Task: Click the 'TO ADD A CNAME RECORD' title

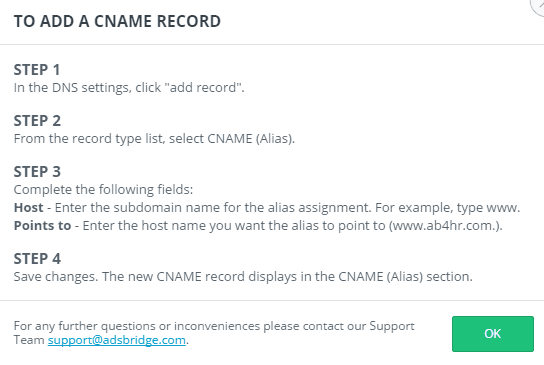Action: point(117,21)
